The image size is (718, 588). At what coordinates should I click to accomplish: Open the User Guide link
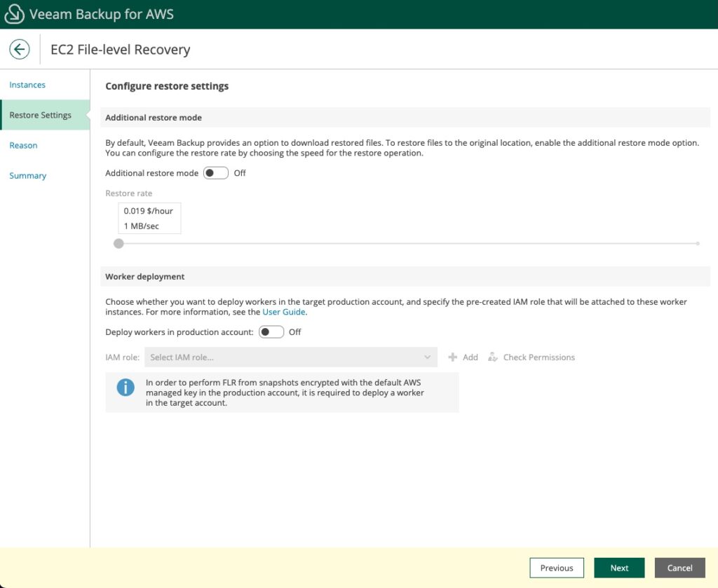pos(283,313)
